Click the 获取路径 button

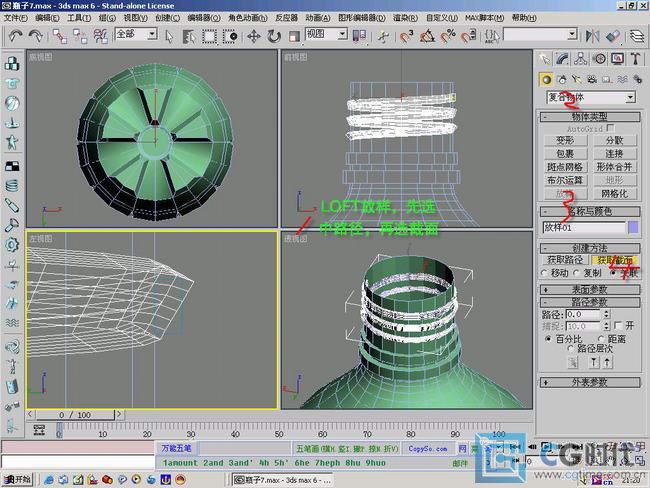(x=565, y=260)
